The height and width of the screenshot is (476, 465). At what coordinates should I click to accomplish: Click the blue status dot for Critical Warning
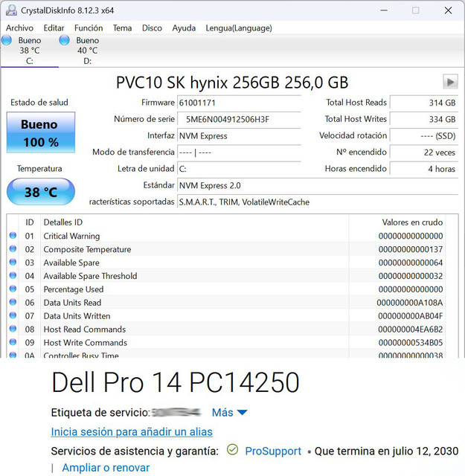coord(13,237)
